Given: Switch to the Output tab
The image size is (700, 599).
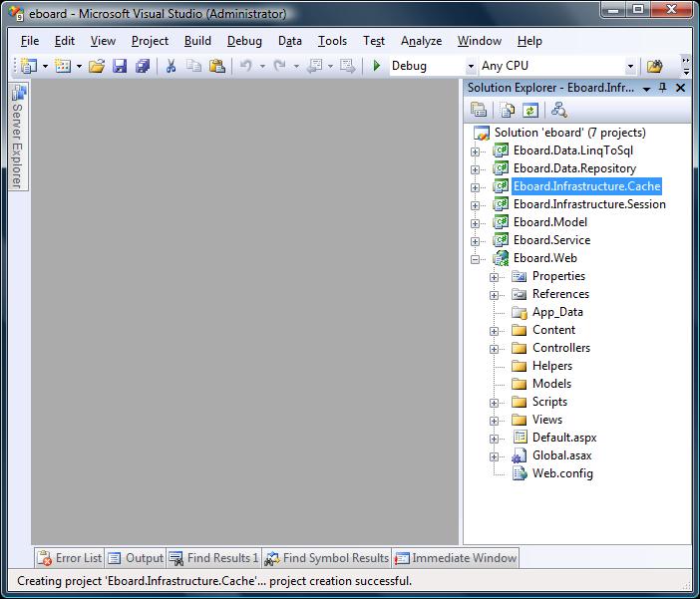Looking at the screenshot, I should pos(136,558).
